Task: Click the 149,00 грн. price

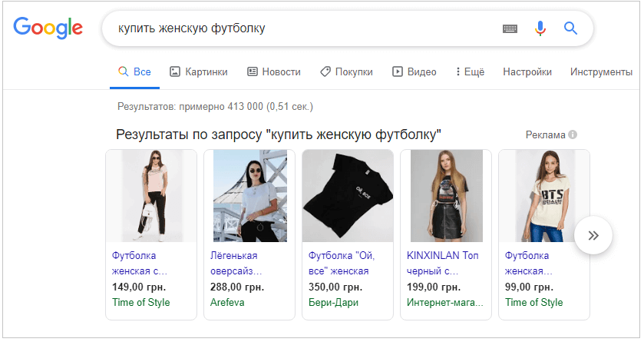Action: [x=139, y=287]
